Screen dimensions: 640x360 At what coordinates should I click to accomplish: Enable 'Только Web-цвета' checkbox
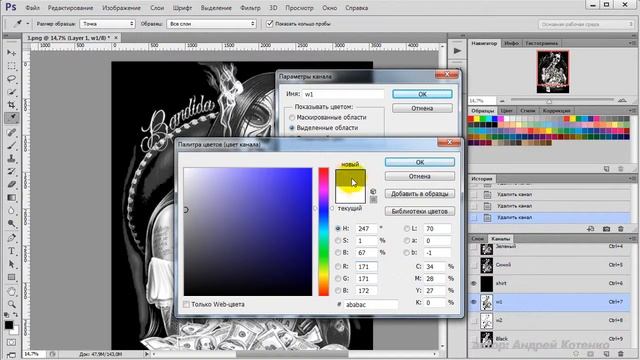click(186, 304)
